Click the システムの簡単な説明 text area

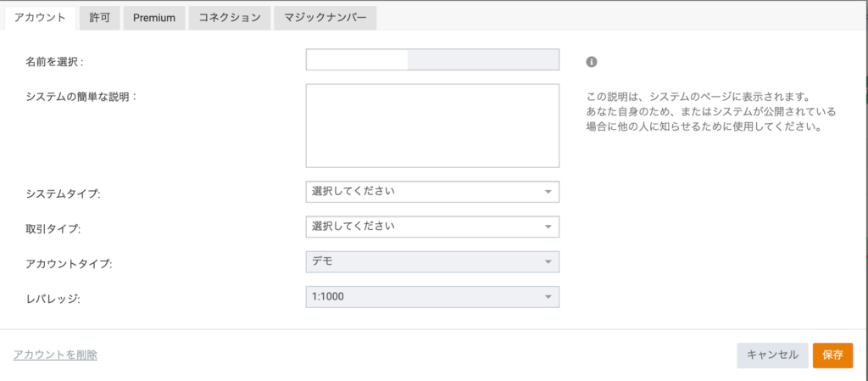(432, 126)
